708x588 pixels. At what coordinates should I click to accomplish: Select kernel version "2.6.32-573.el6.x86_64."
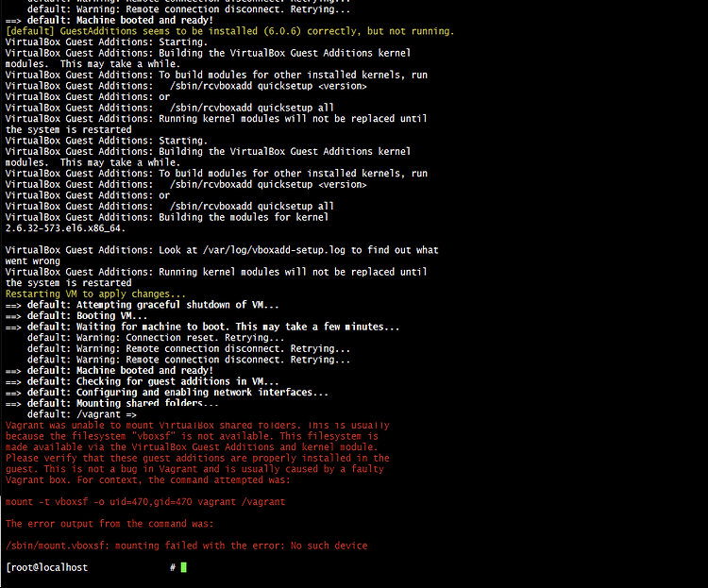point(65,228)
